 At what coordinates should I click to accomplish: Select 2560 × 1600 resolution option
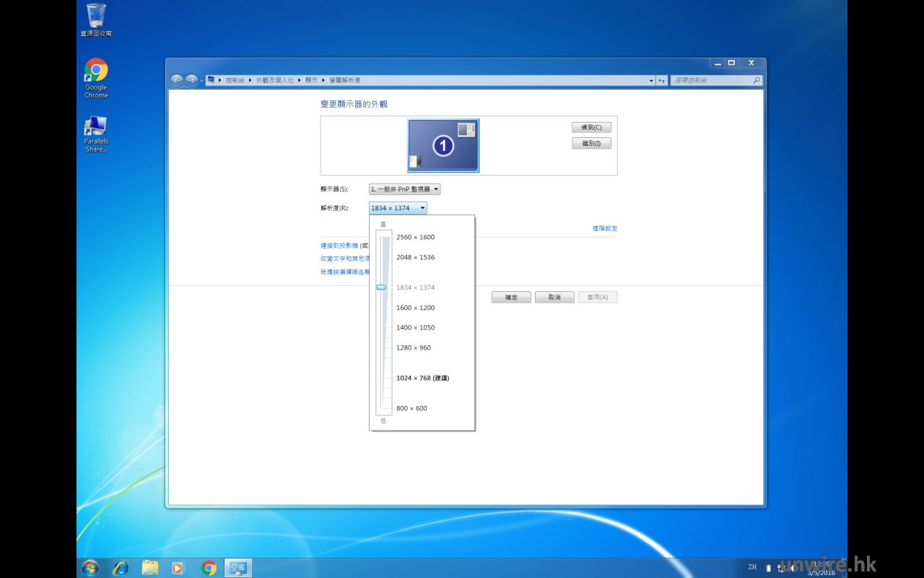click(415, 237)
